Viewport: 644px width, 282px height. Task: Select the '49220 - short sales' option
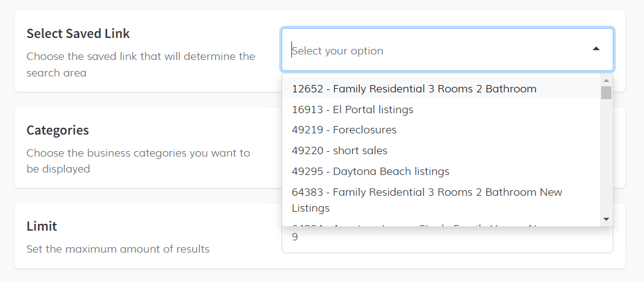340,150
